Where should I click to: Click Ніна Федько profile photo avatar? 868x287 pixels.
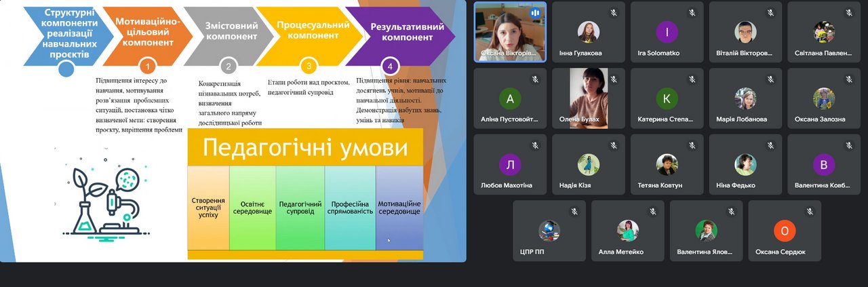pos(746,165)
